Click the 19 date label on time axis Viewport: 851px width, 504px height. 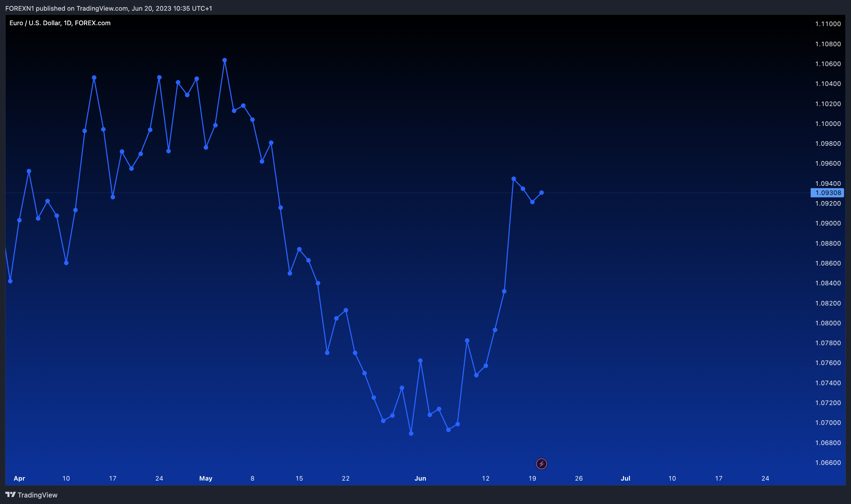[x=532, y=478]
